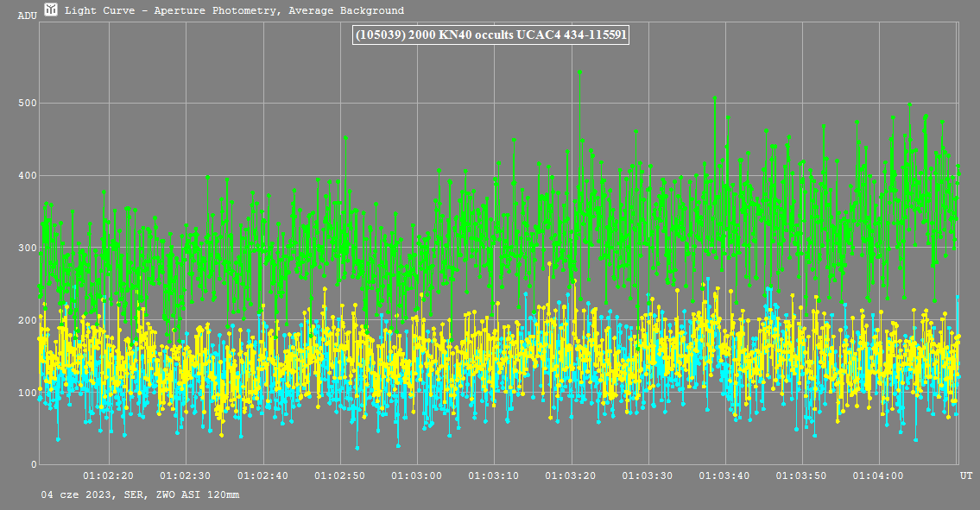Click the 400 value on the Y axis

[x=28, y=176]
